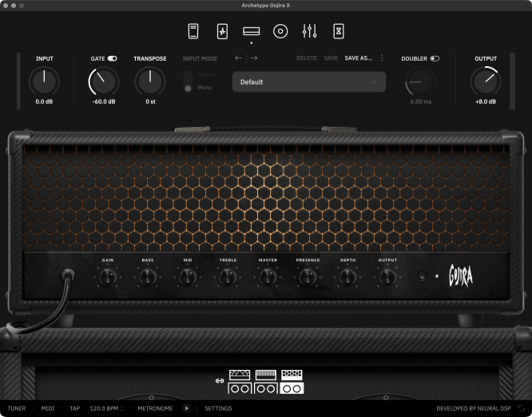Open the Default preset dropdown
This screenshot has width=532, height=417.
pos(309,81)
